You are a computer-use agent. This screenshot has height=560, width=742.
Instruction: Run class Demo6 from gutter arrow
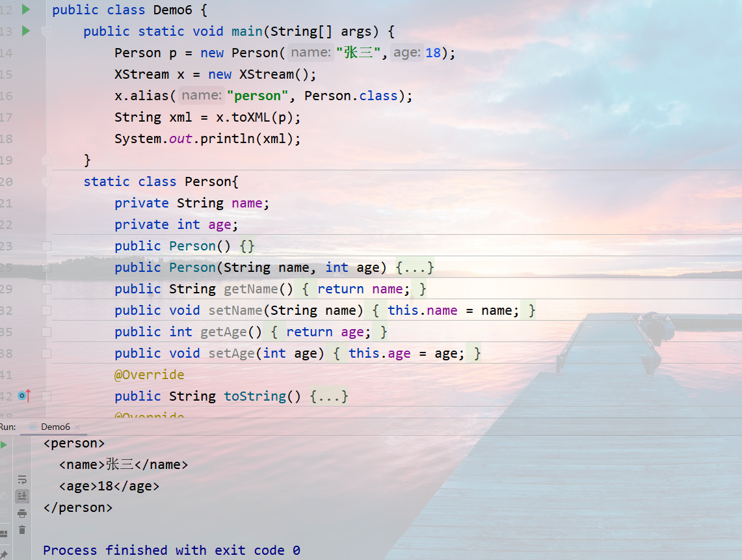click(26, 9)
